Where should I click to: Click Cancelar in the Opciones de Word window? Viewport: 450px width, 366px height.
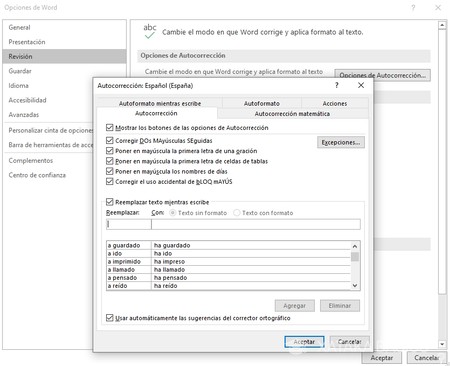(x=427, y=358)
